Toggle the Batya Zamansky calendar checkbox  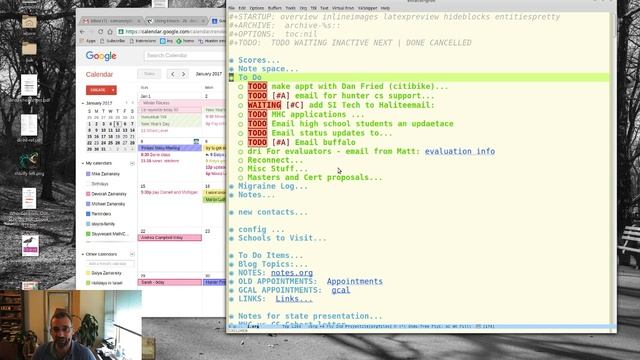88,273
